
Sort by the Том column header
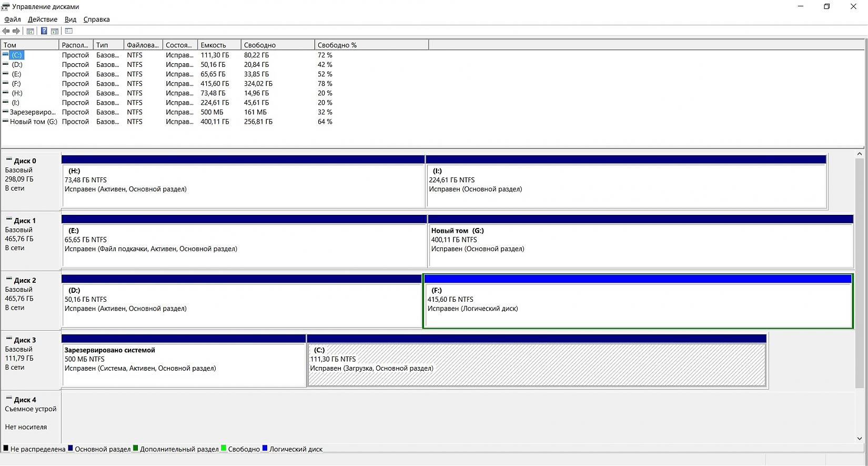click(30, 45)
